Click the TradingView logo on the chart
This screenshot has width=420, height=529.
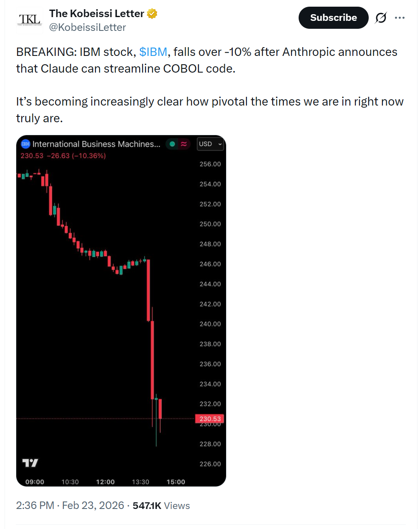tap(30, 463)
